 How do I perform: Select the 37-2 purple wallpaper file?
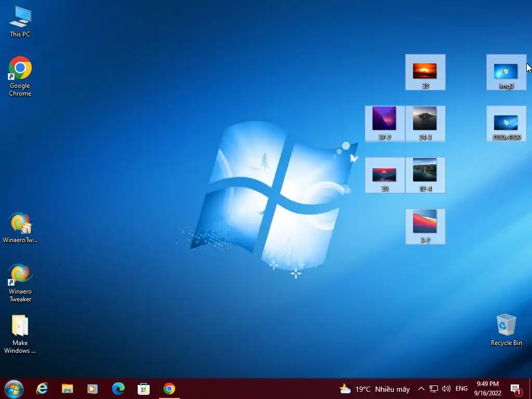pos(385,124)
